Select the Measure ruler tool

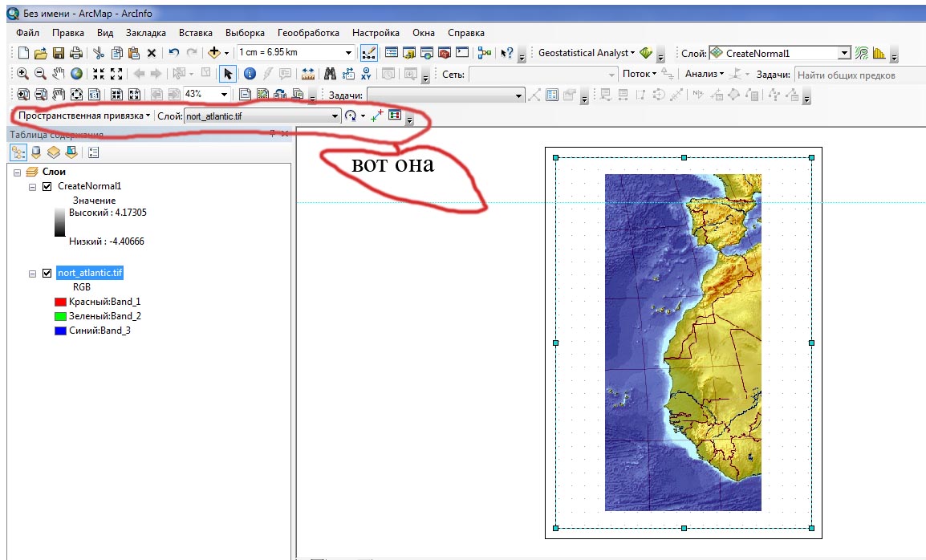tap(308, 74)
